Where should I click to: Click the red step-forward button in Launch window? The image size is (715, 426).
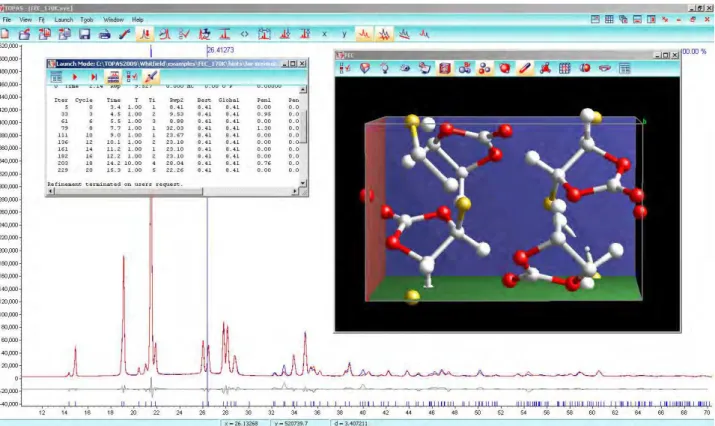pyautogui.click(x=94, y=77)
